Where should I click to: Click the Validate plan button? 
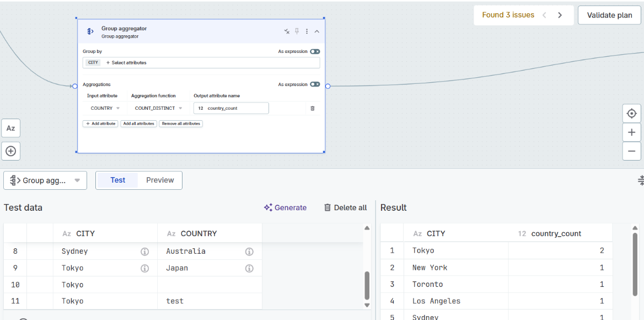609,15
